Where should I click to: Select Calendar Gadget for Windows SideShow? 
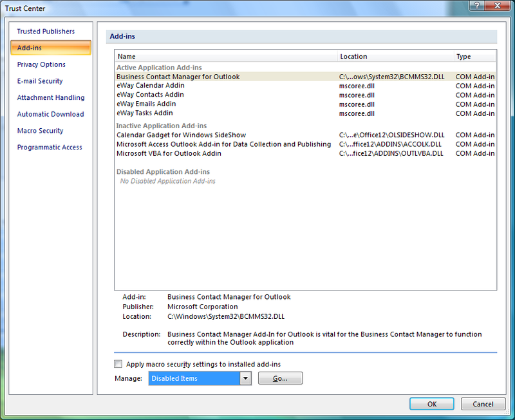(305, 135)
